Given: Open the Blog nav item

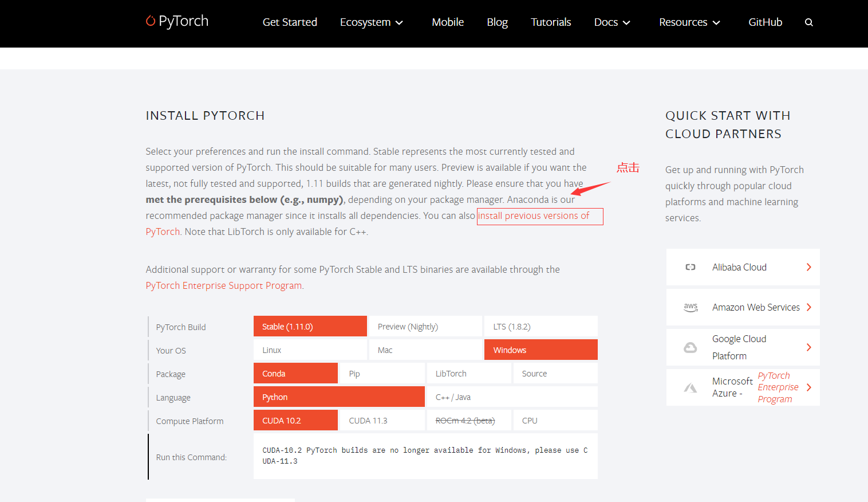Looking at the screenshot, I should coord(497,22).
